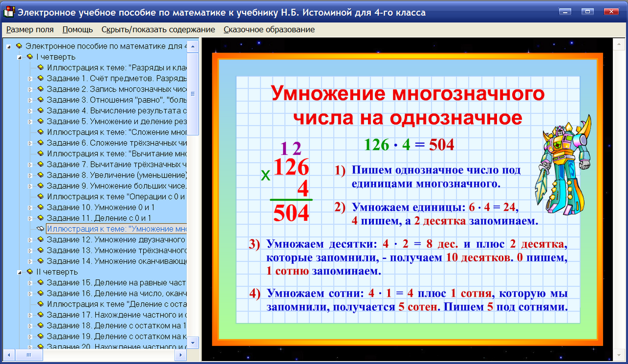628x364 pixels.
Task: Open the Размер поля menu
Action: pyautogui.click(x=29, y=29)
